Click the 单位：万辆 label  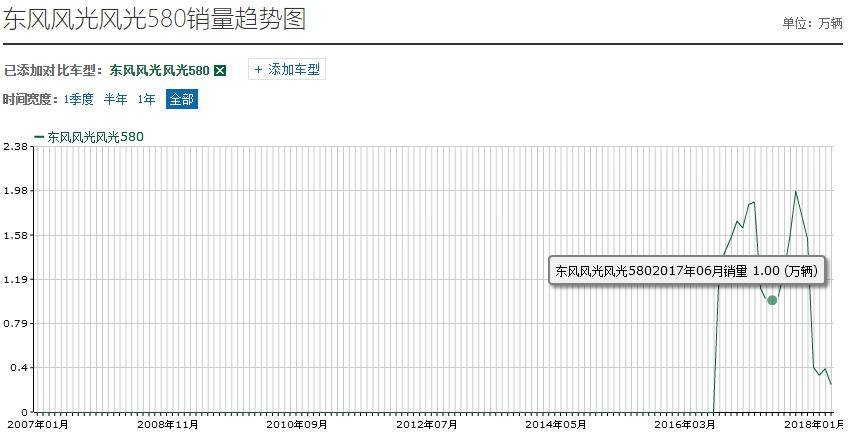point(813,23)
